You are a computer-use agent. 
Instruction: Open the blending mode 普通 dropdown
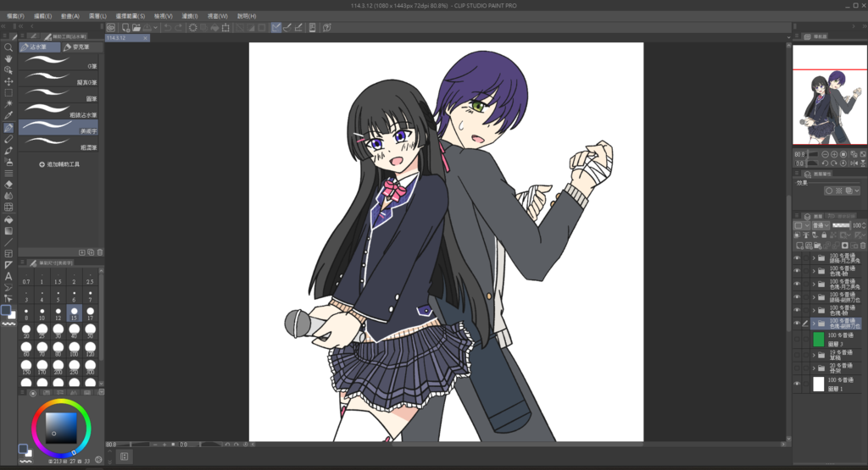pyautogui.click(x=821, y=225)
